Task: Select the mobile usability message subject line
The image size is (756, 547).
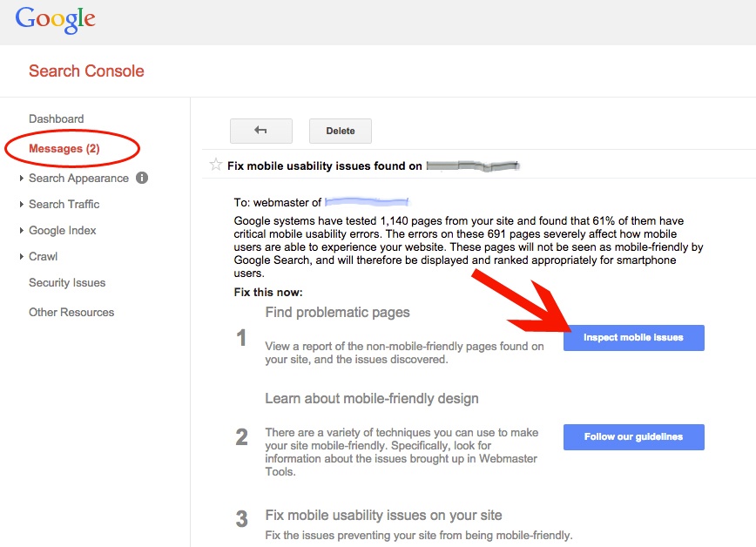Action: pos(324,165)
